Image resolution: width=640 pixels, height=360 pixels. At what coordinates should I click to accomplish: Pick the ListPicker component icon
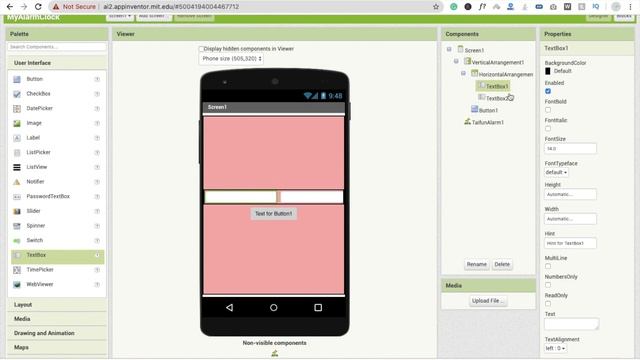point(17,153)
